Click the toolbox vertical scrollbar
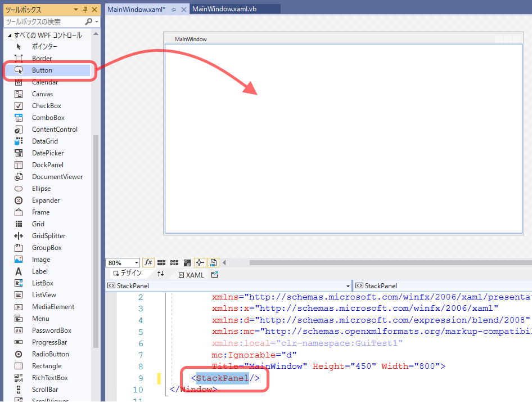Screen dimensions: 532x402 coord(96,242)
